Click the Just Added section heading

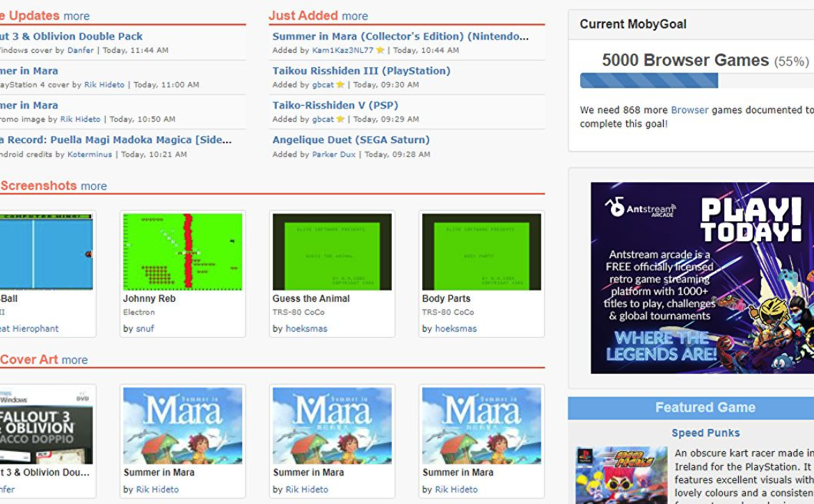tap(303, 15)
